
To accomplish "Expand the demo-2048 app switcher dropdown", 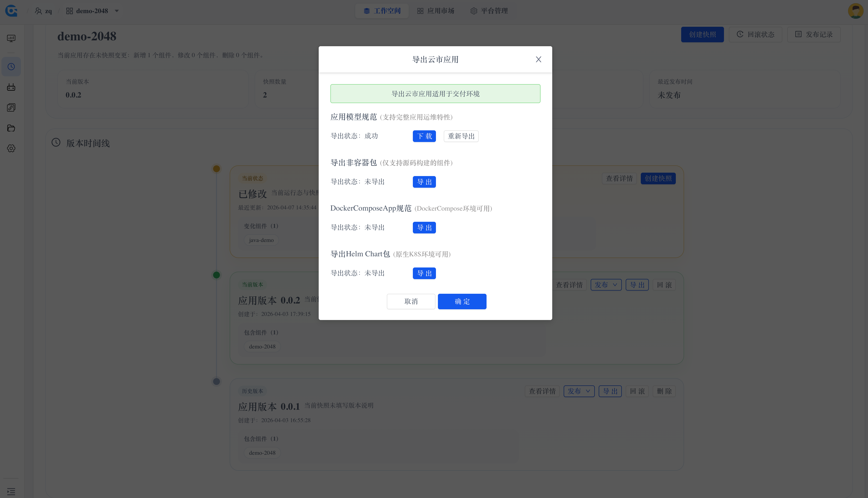I will [x=117, y=11].
